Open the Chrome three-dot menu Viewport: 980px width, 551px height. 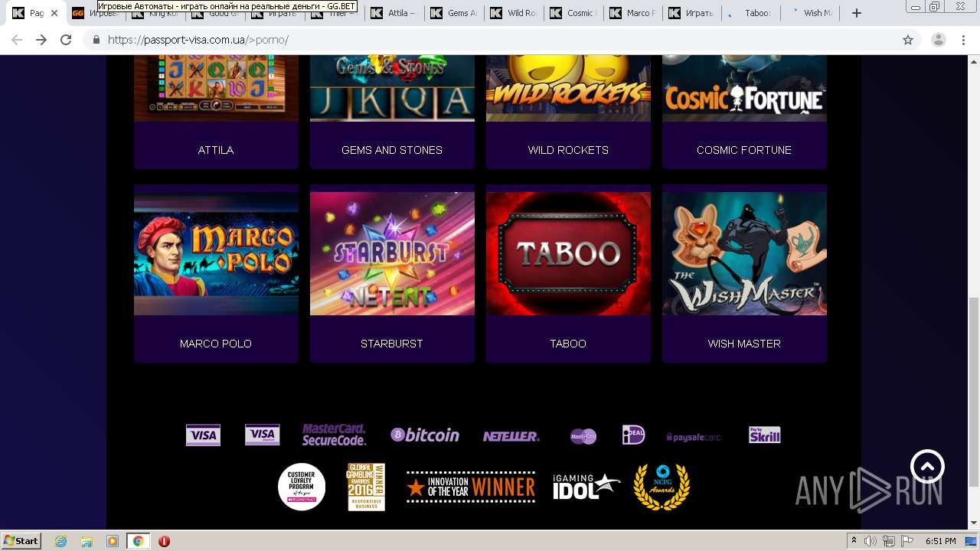click(964, 40)
